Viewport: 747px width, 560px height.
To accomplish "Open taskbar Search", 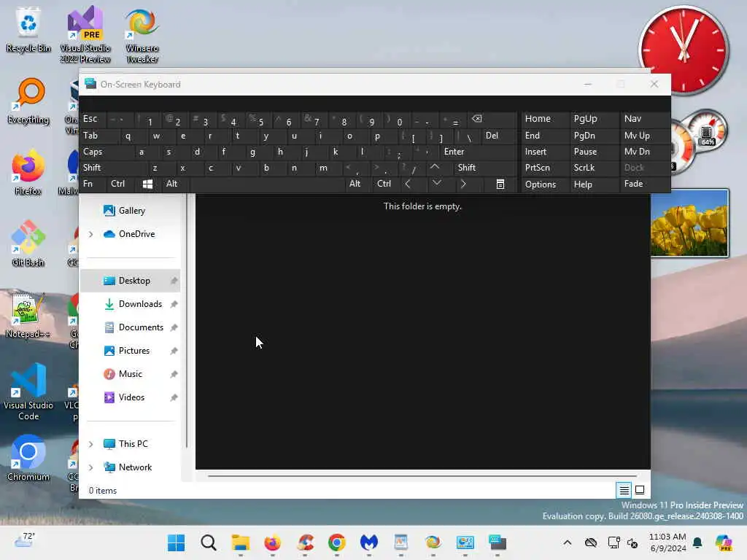I will click(208, 542).
